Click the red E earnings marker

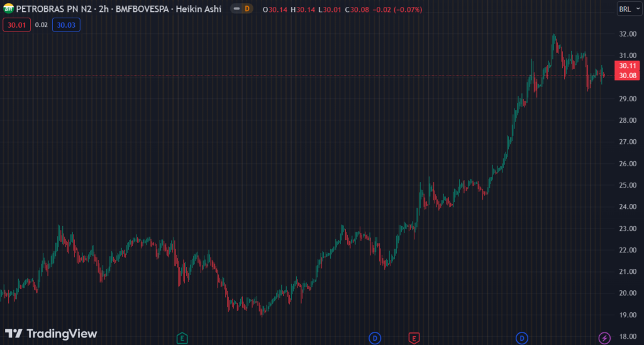pyautogui.click(x=414, y=338)
